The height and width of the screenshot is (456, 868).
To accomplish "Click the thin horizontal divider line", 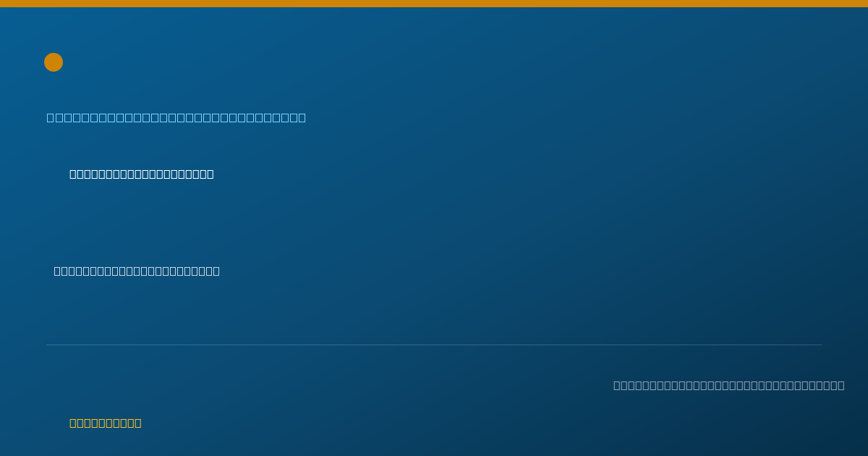I will pyautogui.click(x=434, y=345).
